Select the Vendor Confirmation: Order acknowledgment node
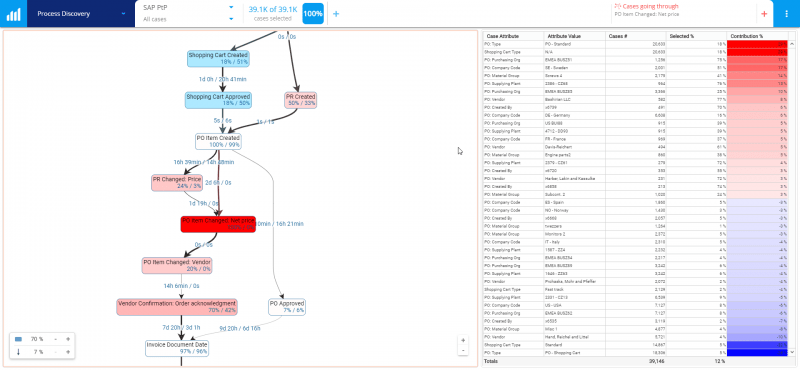The height and width of the screenshot is (370, 800). point(177,307)
